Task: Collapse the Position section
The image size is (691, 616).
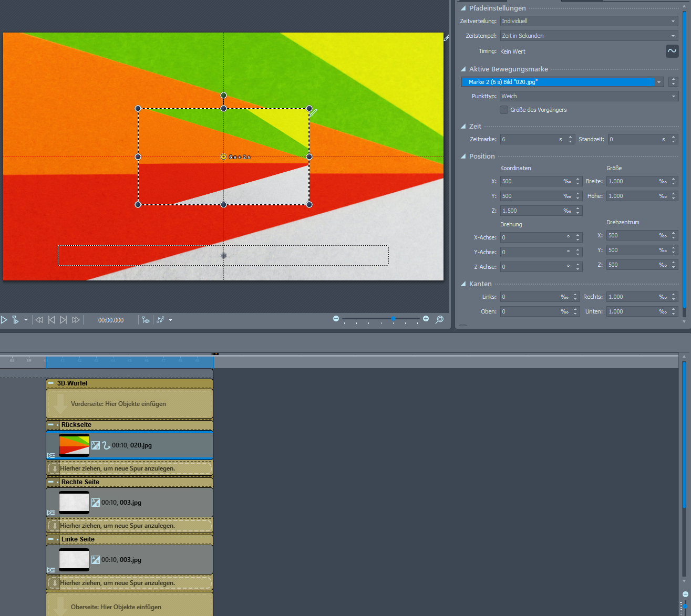Action: tap(463, 156)
